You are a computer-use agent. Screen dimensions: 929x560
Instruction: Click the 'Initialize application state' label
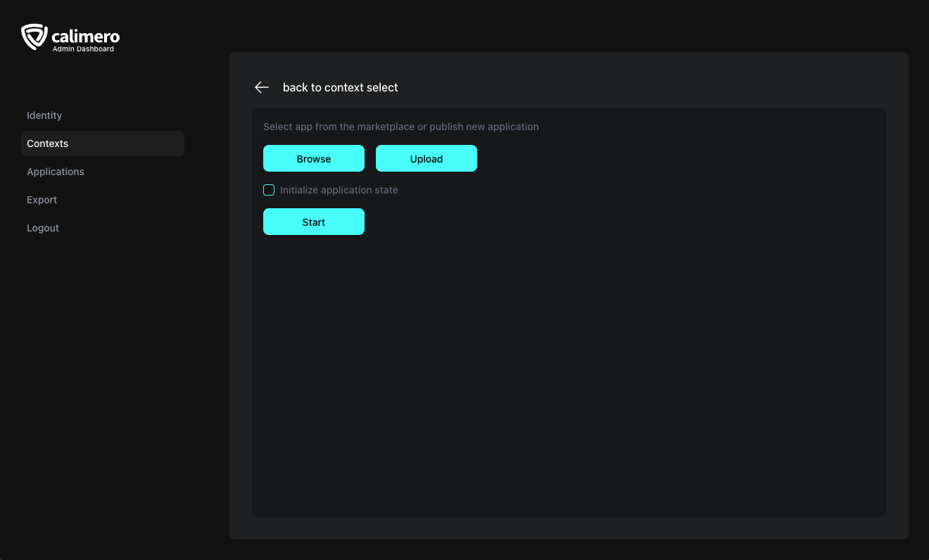click(339, 190)
